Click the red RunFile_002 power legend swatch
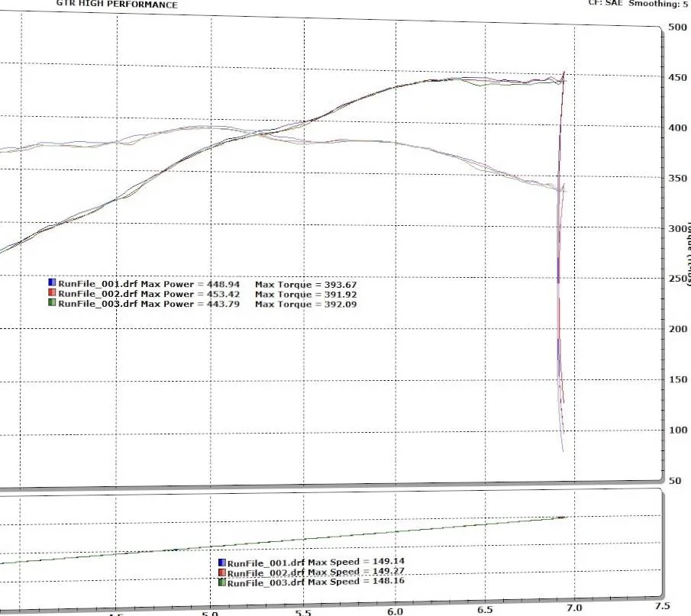 52,292
